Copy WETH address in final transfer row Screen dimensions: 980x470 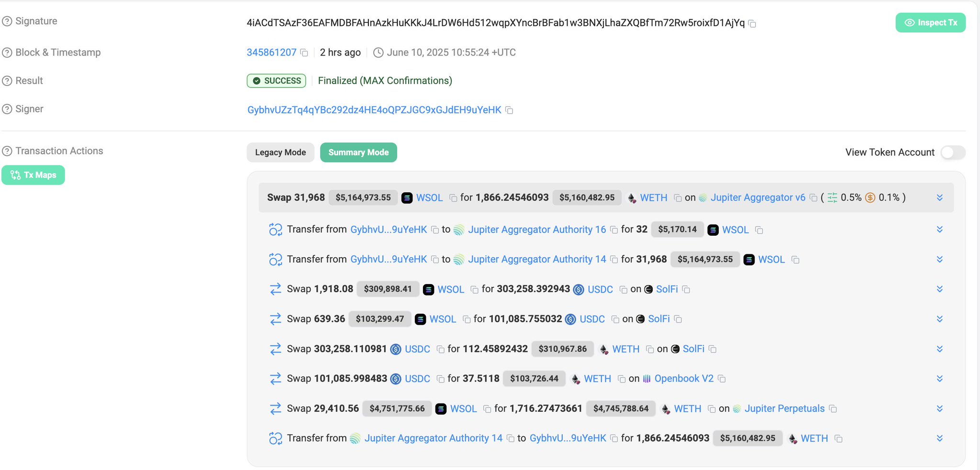[x=838, y=438]
